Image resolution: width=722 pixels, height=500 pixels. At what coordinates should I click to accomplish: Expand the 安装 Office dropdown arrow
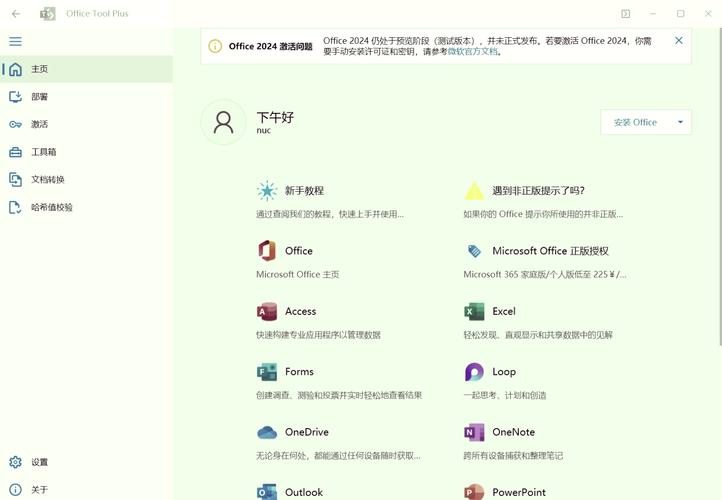point(680,122)
